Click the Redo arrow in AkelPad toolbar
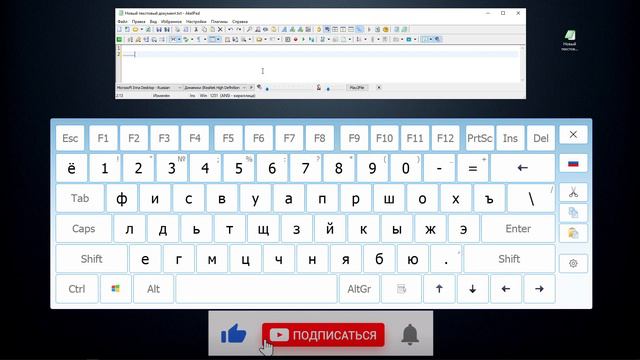 [x=239, y=29]
